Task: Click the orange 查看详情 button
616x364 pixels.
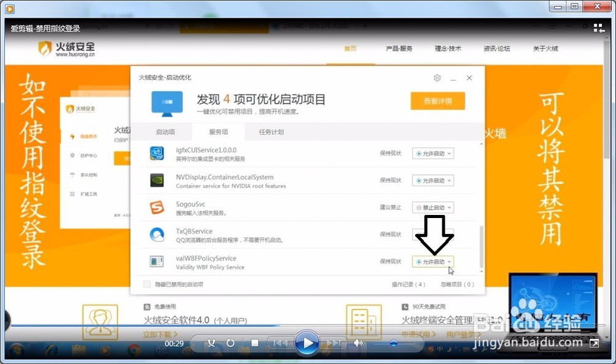Action: tap(439, 101)
